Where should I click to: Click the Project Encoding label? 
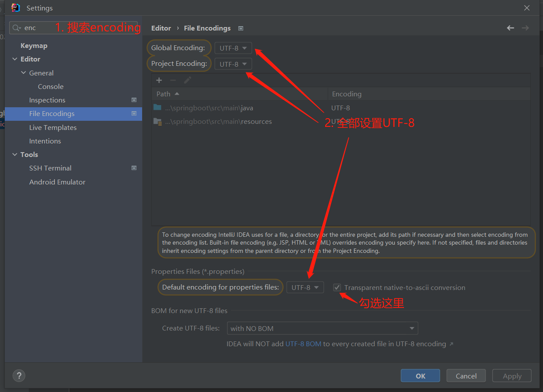click(179, 64)
